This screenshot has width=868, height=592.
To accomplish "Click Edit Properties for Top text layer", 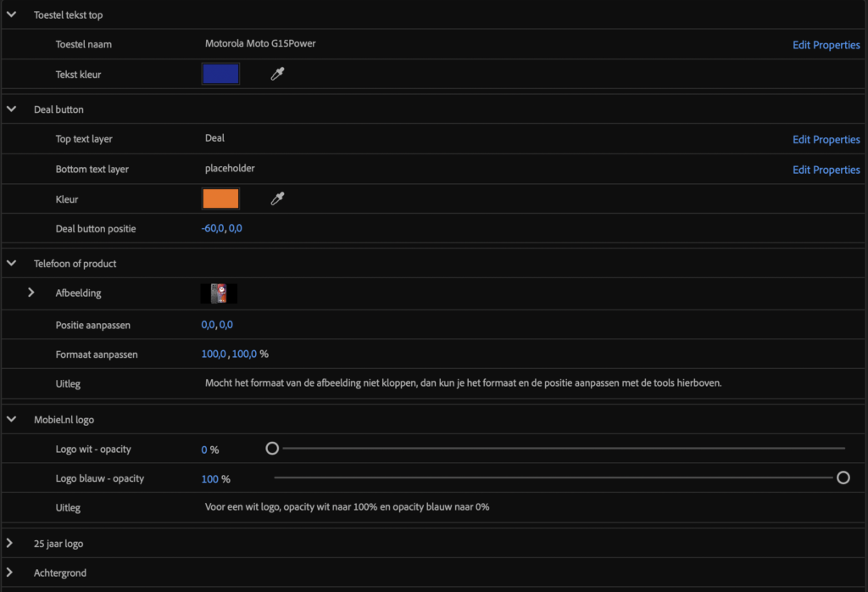I will pos(826,140).
